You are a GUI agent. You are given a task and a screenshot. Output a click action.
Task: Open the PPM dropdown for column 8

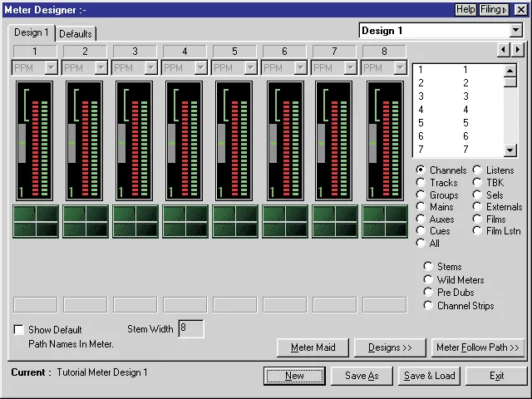[401, 67]
